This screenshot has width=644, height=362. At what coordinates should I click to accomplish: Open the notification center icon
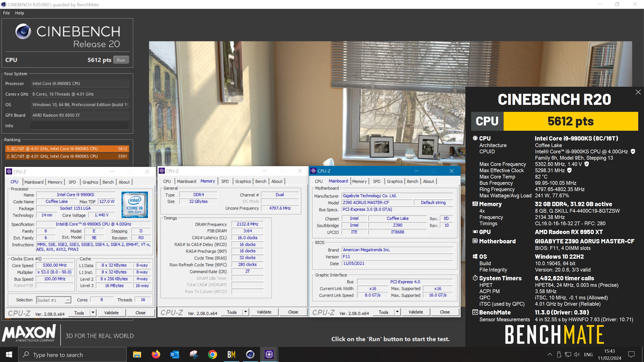pos(631,354)
